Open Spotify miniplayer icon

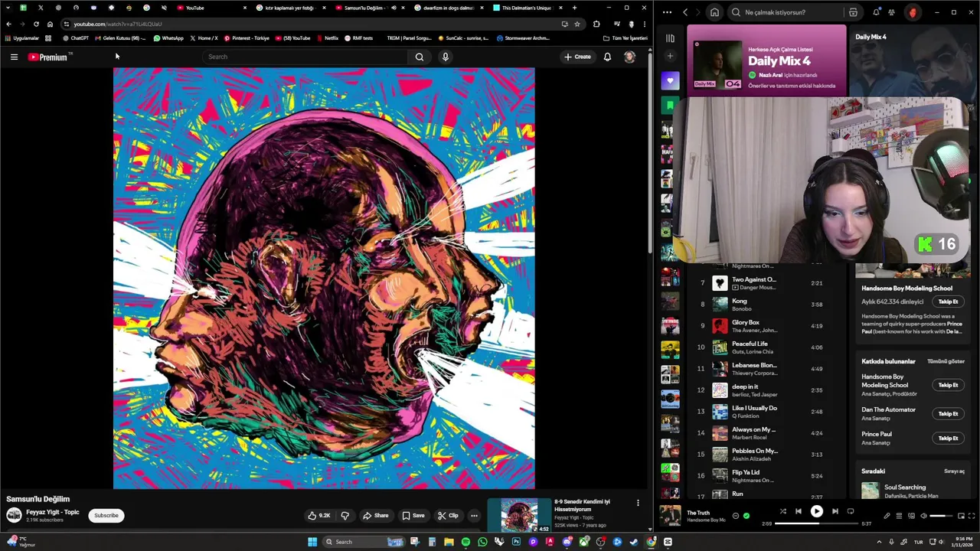[962, 516]
